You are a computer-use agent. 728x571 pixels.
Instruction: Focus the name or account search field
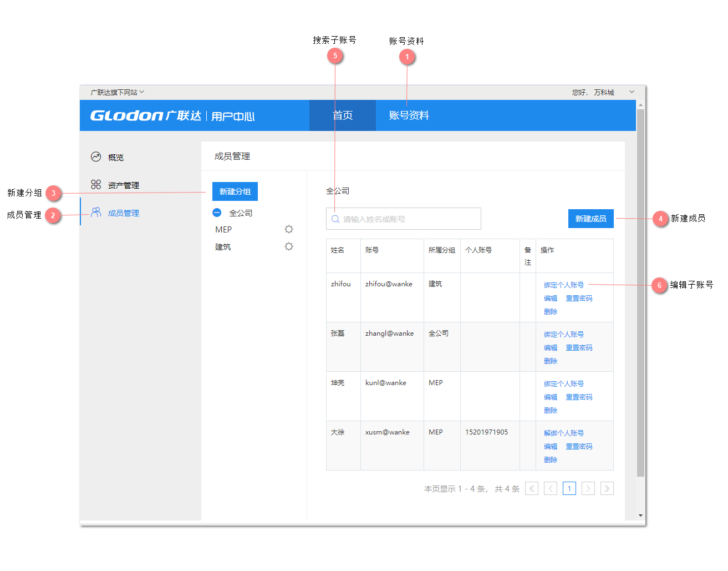[404, 219]
